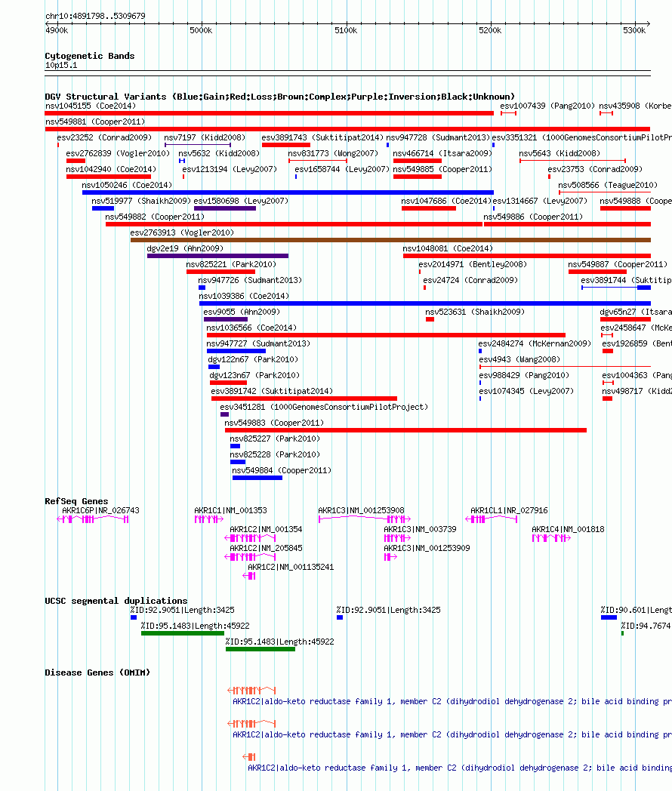Select the AKR1C3 NM_001253908 gene glyph
This screenshot has height=791, width=672.
click(365, 519)
